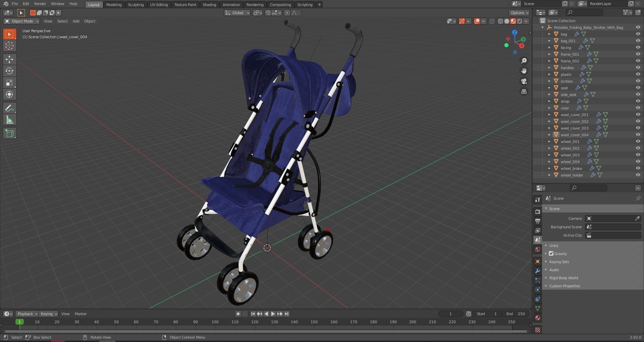644x342 pixels.
Task: Select the Move tool in toolbar
Action: [x=9, y=59]
